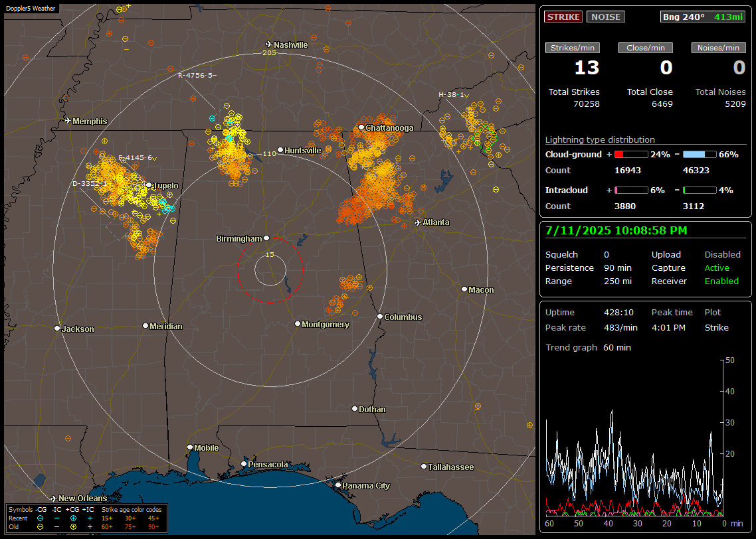Viewport: 756px width, 539px height.
Task: Click the negative cloud-ground blue percentage bar
Action: (700, 154)
